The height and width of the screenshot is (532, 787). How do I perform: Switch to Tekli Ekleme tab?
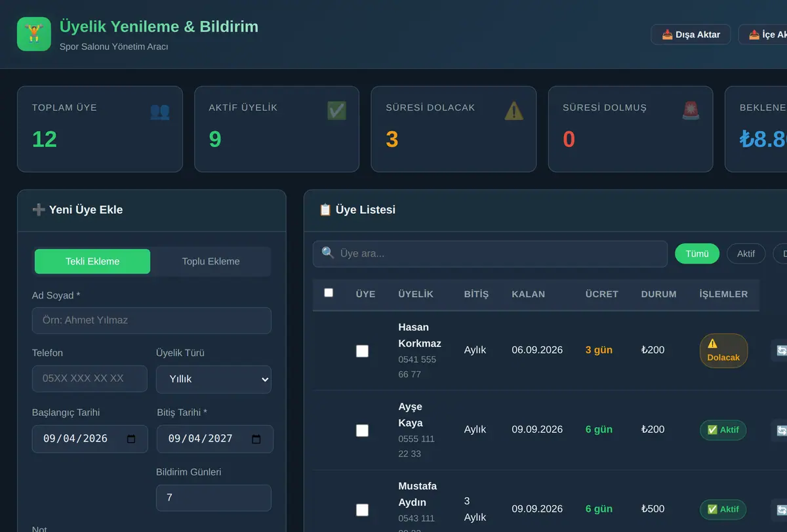pos(92,261)
